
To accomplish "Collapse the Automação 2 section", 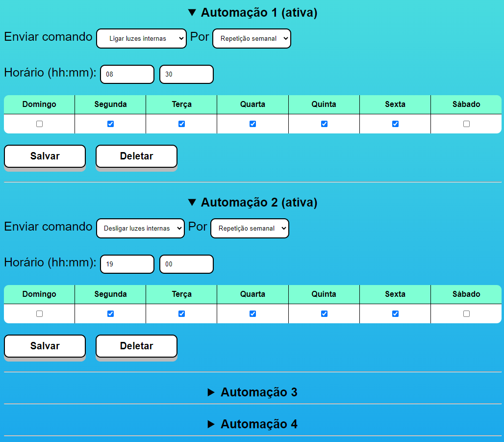I will click(252, 203).
